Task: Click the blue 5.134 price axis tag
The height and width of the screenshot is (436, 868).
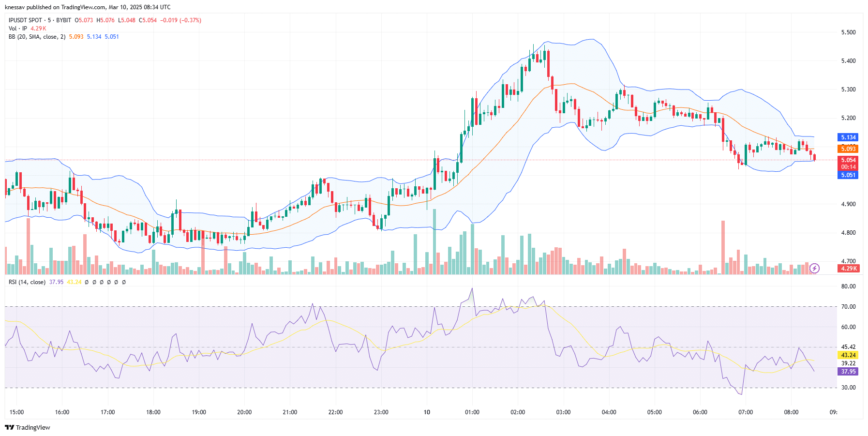Action: click(848, 137)
